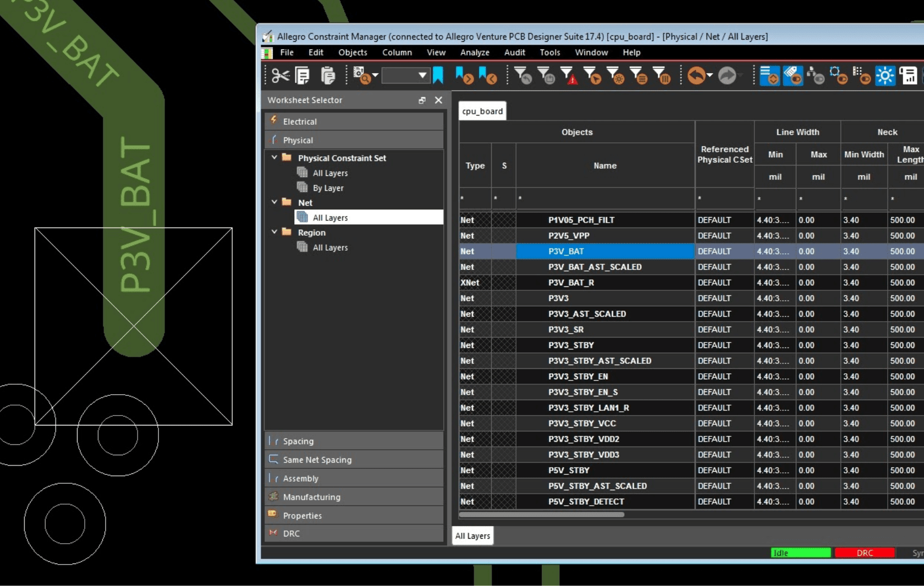The width and height of the screenshot is (924, 586).
Task: Open the Analyze menu
Action: point(475,52)
